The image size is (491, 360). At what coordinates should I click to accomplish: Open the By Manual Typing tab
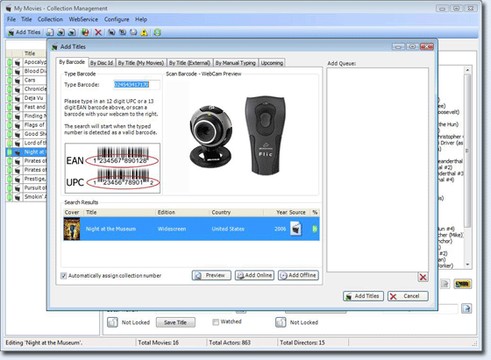(235, 63)
